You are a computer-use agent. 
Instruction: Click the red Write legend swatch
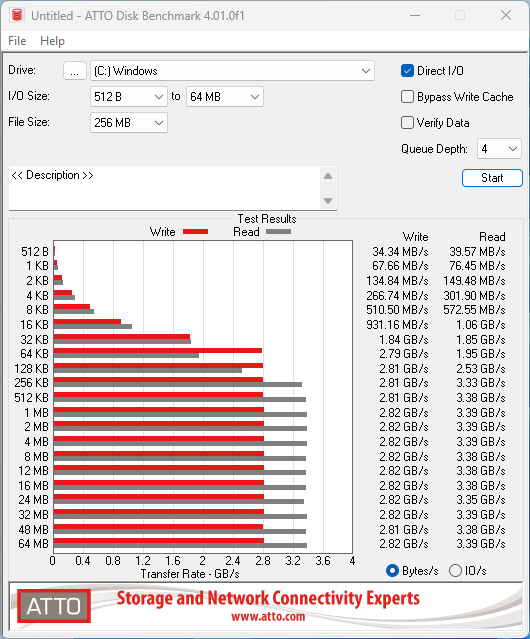click(196, 231)
